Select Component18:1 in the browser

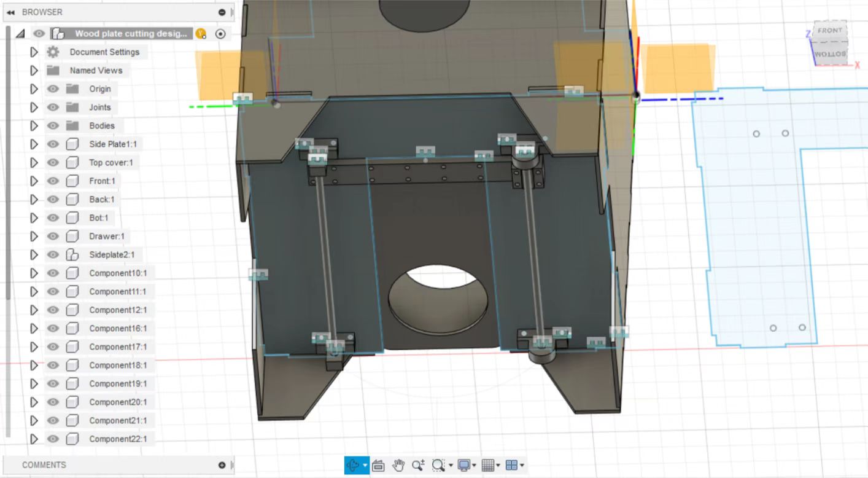118,365
